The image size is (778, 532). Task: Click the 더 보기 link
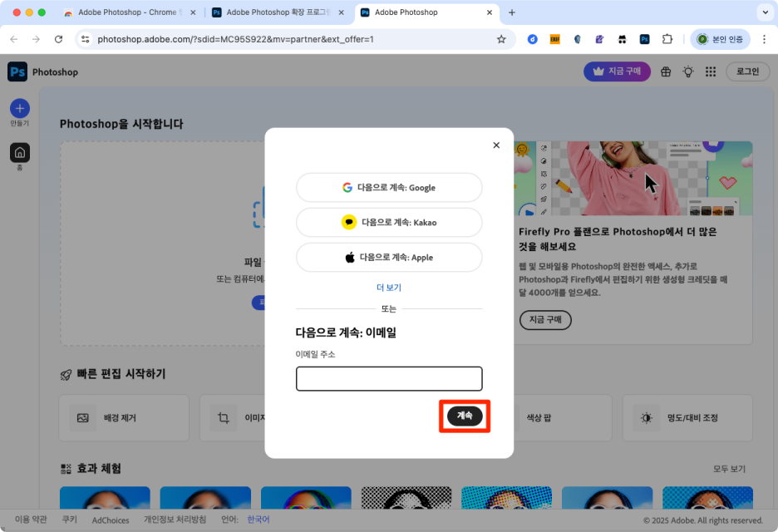389,288
